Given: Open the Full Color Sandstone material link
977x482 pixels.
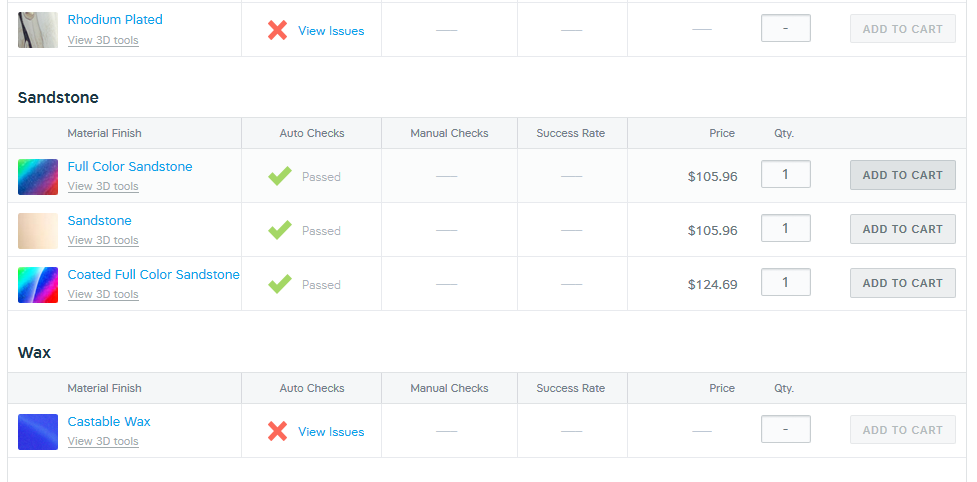Looking at the screenshot, I should tap(130, 166).
